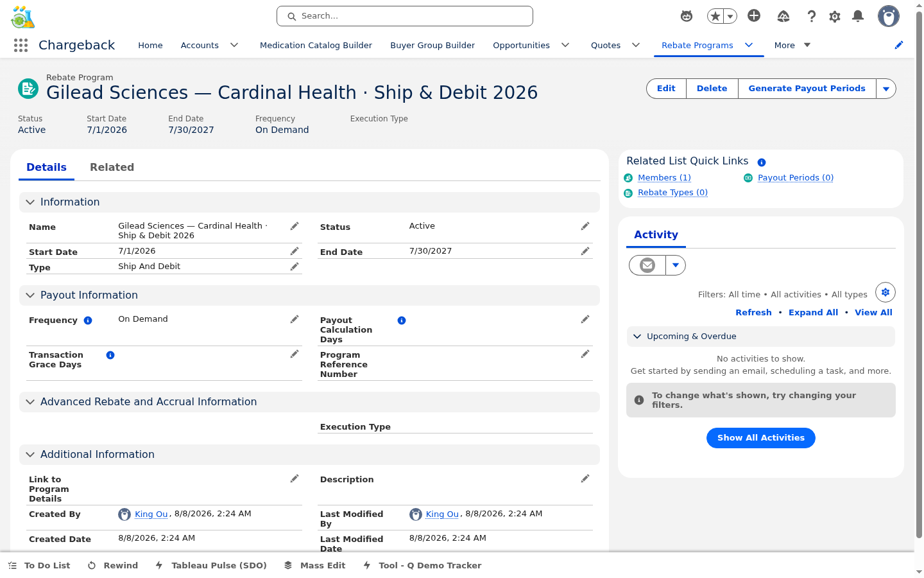Collapse the Upcoming & Overdue section

click(x=761, y=337)
